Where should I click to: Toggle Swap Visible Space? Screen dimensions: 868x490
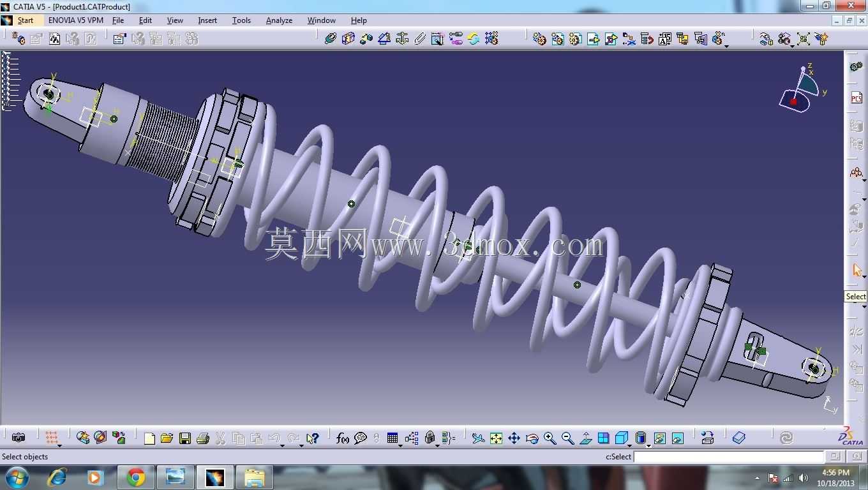tap(677, 438)
